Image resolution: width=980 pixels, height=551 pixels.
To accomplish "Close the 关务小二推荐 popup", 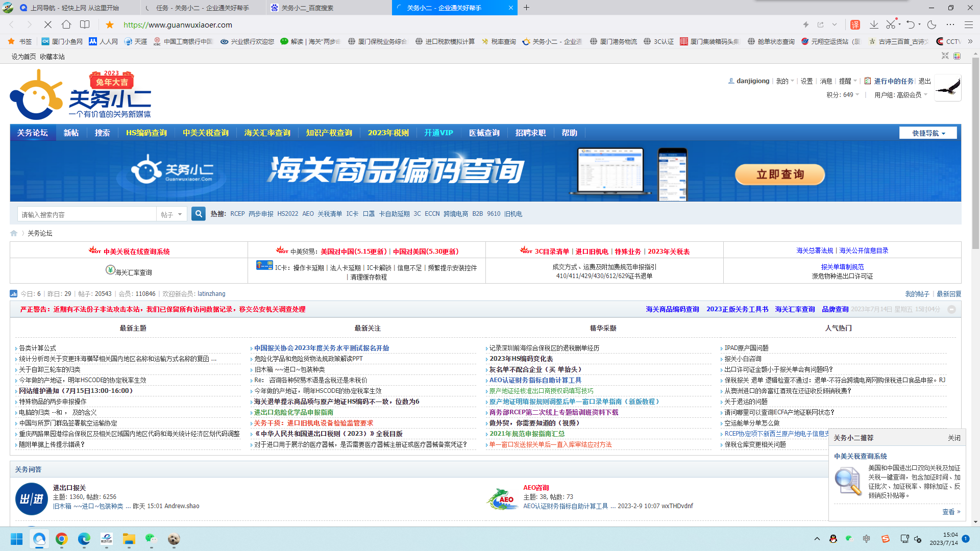I will pos(954,438).
